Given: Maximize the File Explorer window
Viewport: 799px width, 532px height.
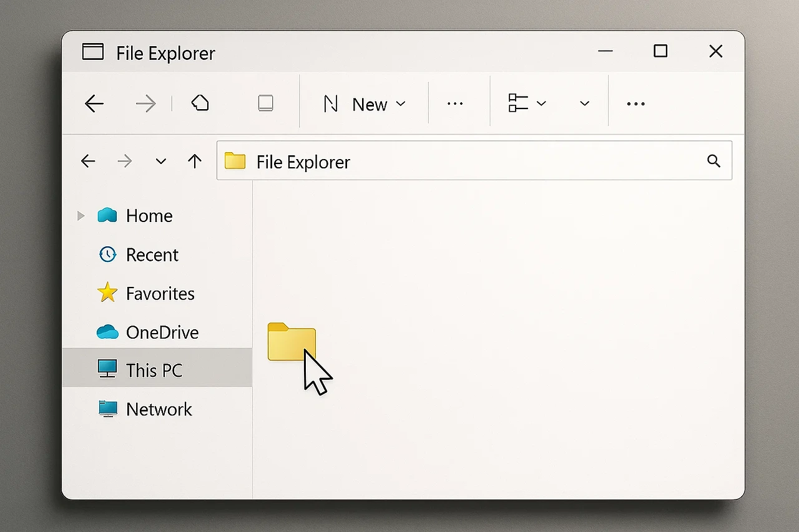Looking at the screenshot, I should [660, 51].
